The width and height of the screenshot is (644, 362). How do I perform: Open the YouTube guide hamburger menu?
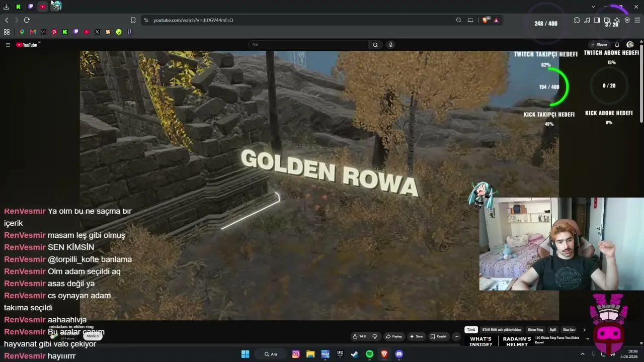click(8, 45)
